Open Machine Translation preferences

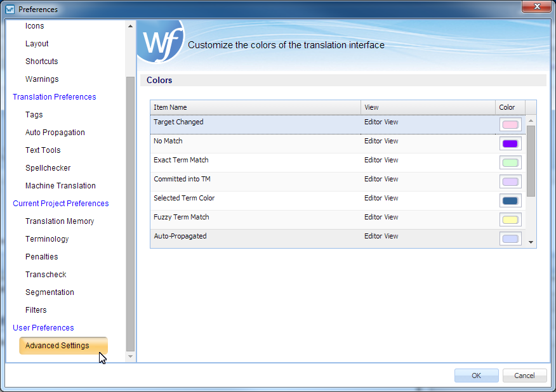click(60, 186)
